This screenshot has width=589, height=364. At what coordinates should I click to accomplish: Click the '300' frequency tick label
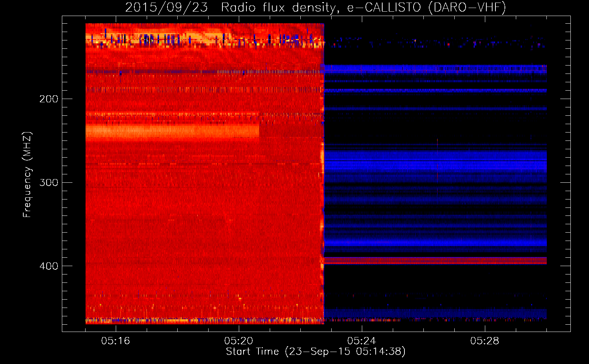pos(49,182)
